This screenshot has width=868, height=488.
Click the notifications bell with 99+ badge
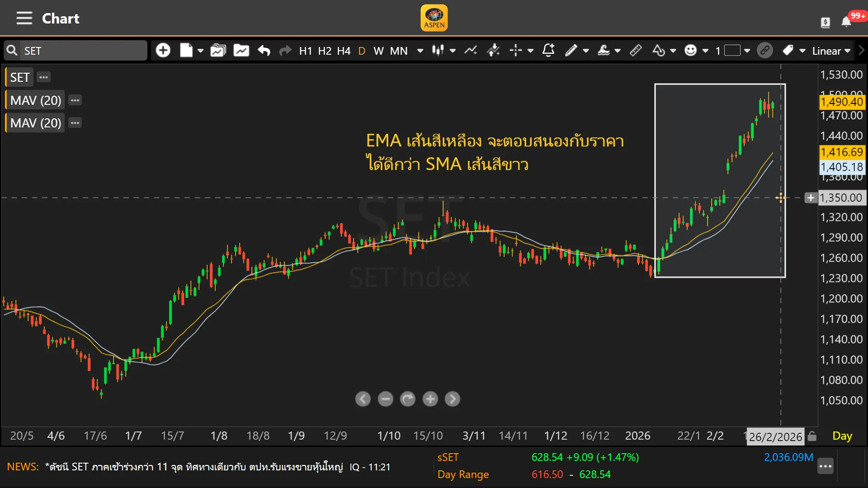pyautogui.click(x=846, y=22)
